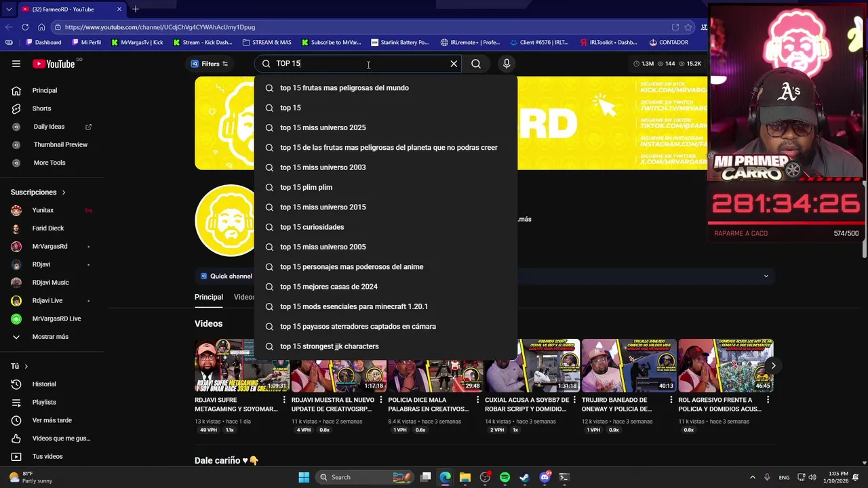Open the Mi Perfil bookmark
This screenshot has width=868, height=488.
[x=85, y=42]
